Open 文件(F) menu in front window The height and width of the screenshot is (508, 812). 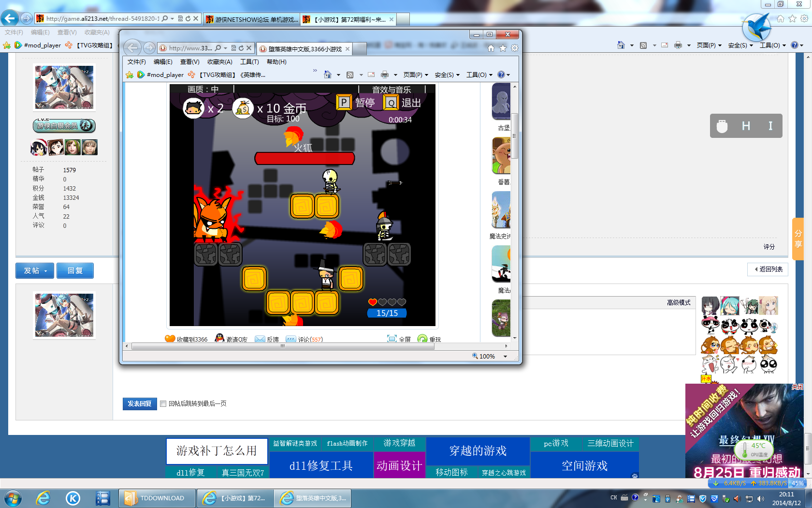pyautogui.click(x=136, y=61)
